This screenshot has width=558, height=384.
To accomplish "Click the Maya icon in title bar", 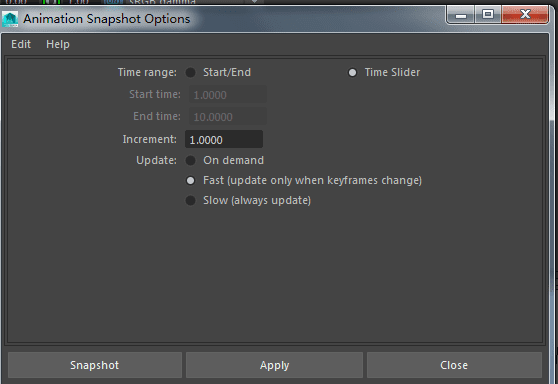I will tap(10, 19).
